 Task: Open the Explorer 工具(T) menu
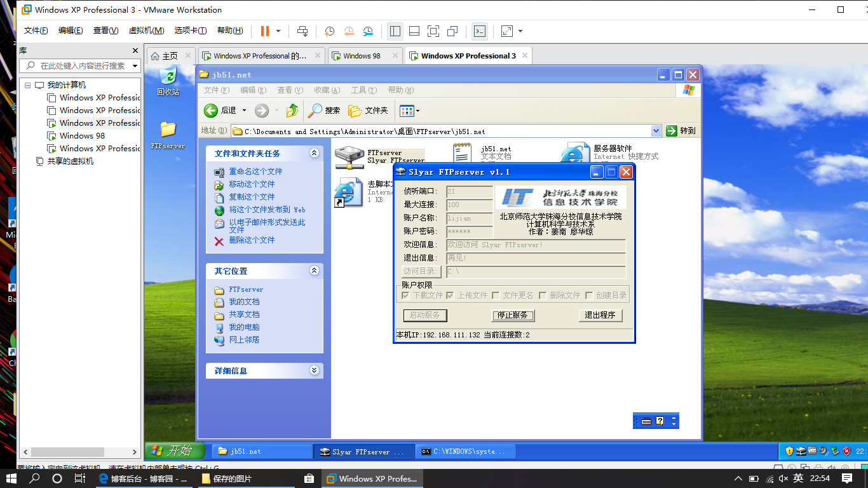pyautogui.click(x=364, y=90)
